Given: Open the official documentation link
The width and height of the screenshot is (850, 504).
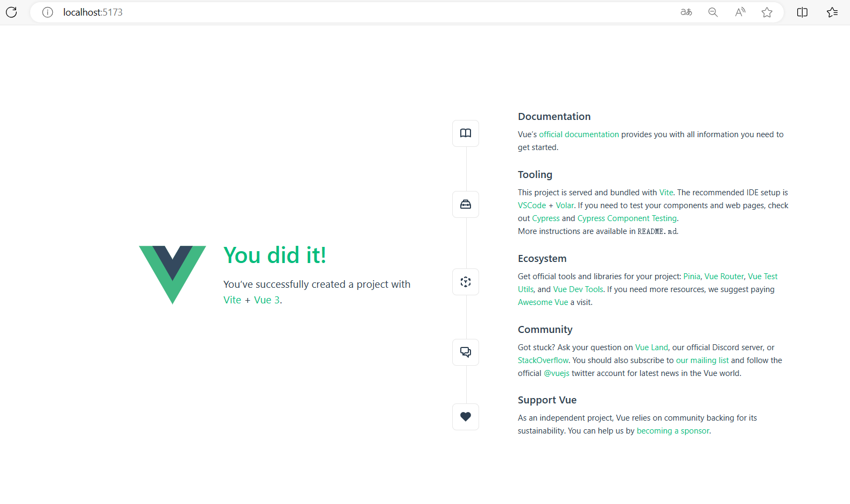Looking at the screenshot, I should (x=579, y=134).
